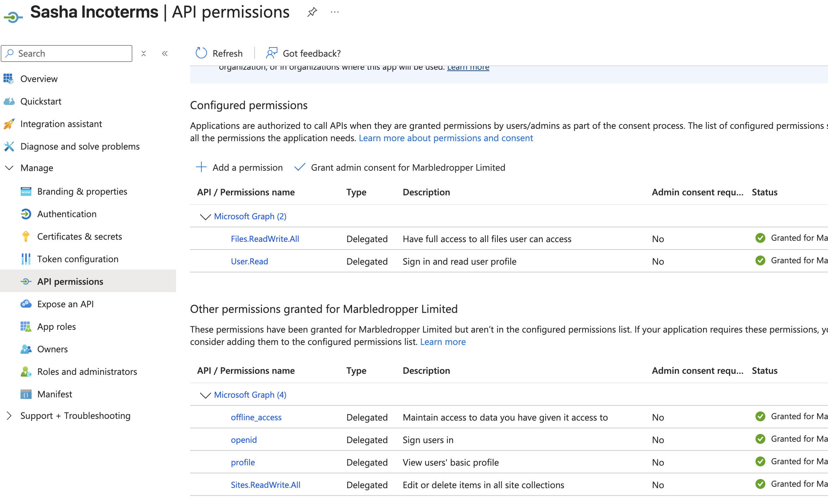View Owners of the application

[x=52, y=349]
